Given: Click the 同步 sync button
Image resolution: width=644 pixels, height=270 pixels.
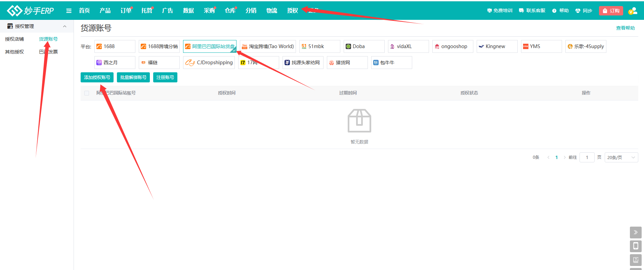Looking at the screenshot, I should point(584,11).
